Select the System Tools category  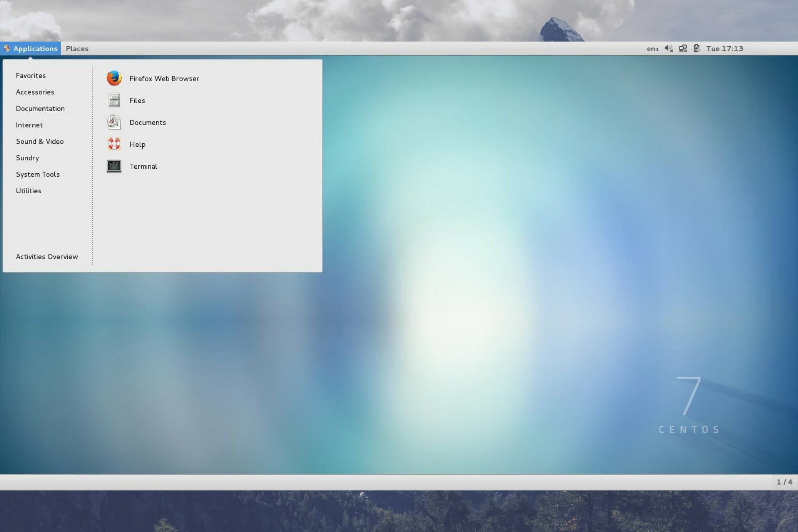tap(38, 175)
